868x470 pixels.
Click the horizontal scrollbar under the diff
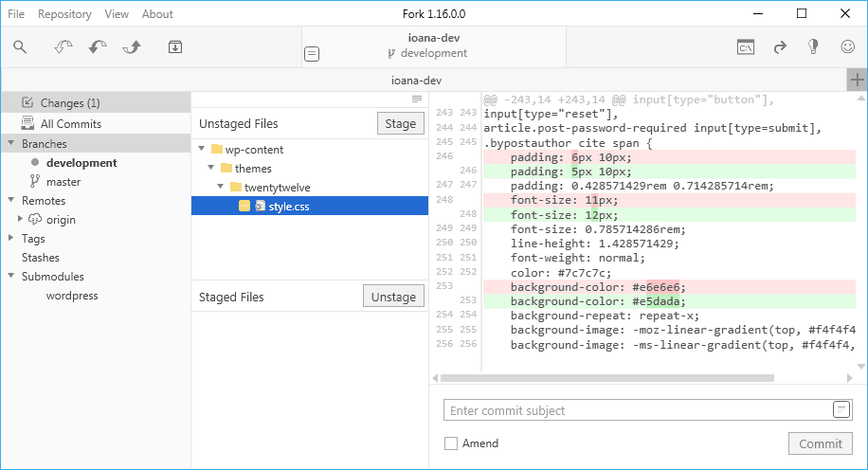click(x=607, y=378)
